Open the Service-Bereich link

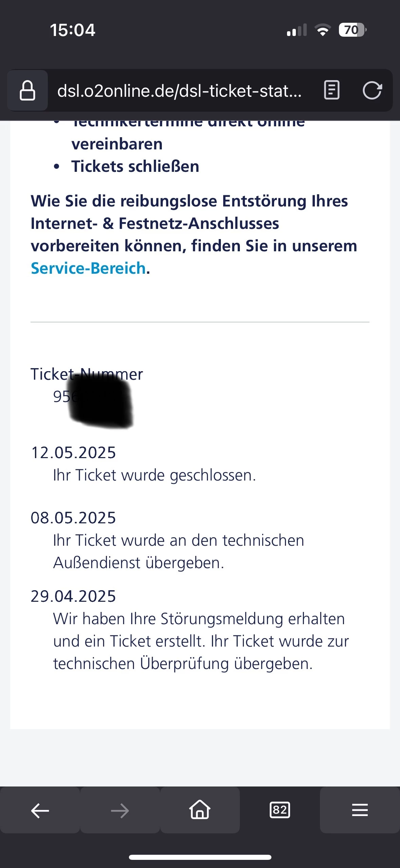[88, 268]
